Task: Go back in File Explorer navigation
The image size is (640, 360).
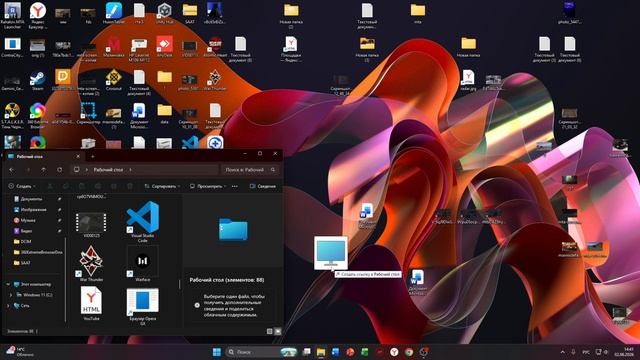Action: [12, 169]
